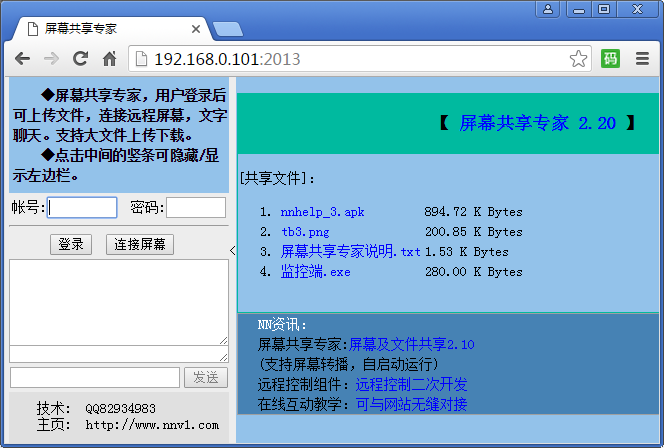This screenshot has height=448, width=664.
Task: Click the QQ82934983 contact text
Action: (x=120, y=408)
